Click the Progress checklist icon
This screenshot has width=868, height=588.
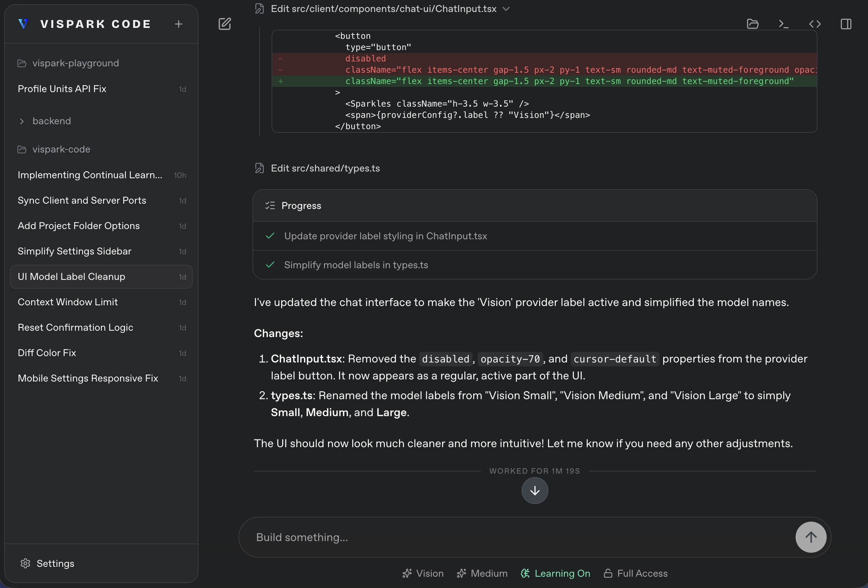point(270,205)
